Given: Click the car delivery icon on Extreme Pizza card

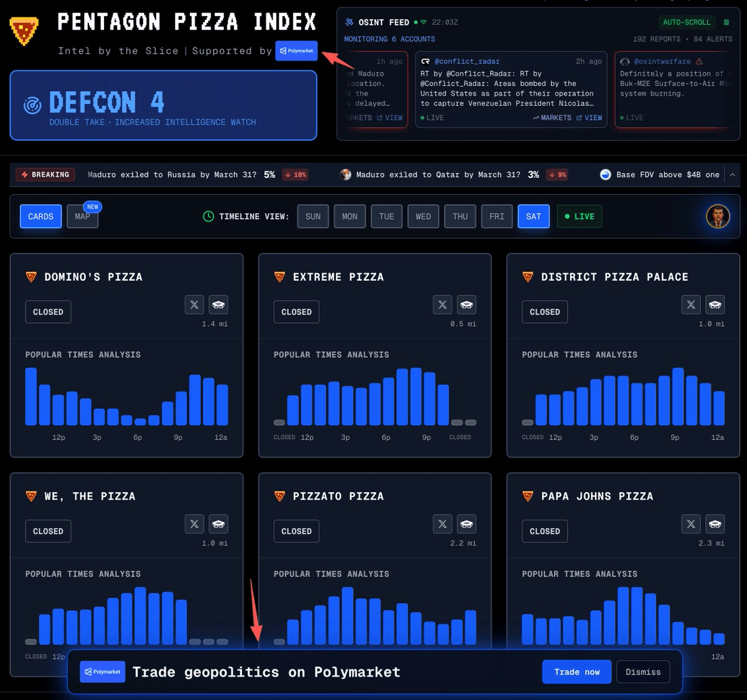Looking at the screenshot, I should 467,304.
